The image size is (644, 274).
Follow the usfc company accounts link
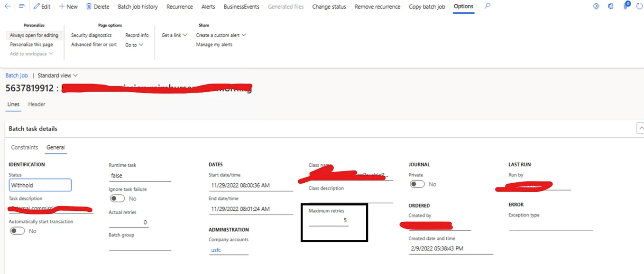(215, 250)
